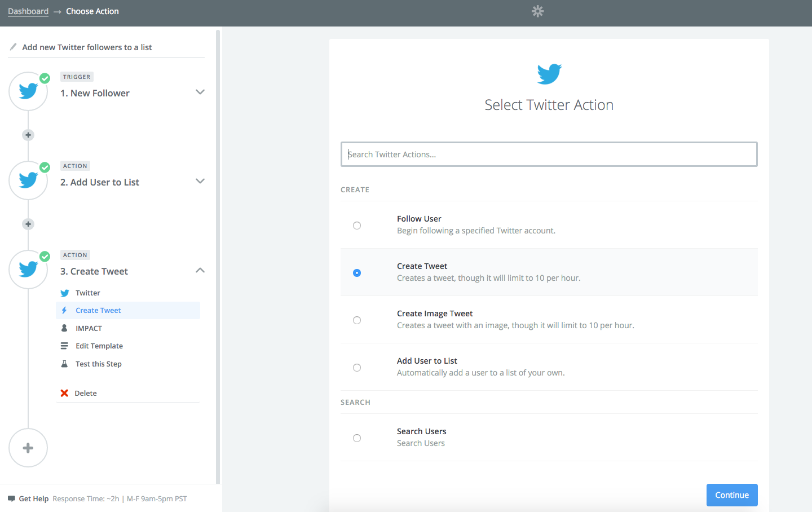This screenshot has height=512, width=812.
Task: Select the Search Users radio button
Action: coord(357,438)
